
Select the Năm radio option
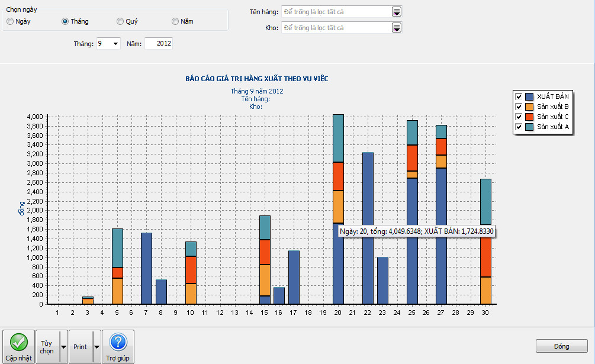175,21
